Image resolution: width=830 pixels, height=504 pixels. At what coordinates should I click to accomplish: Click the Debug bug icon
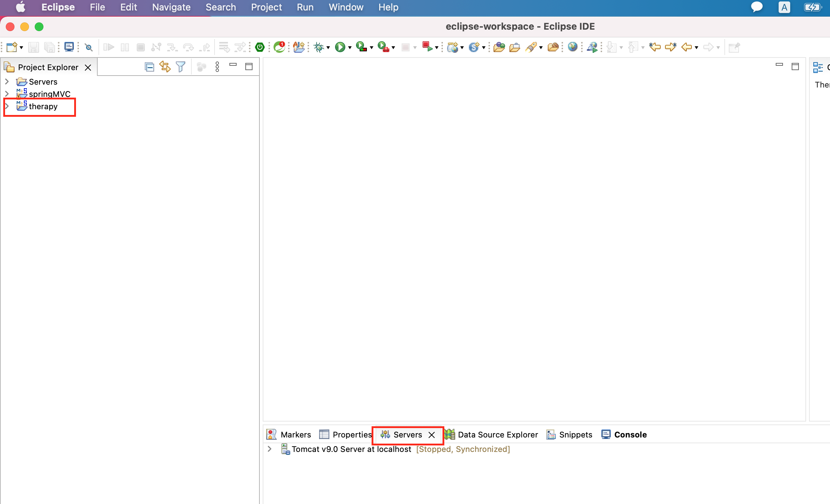tap(319, 47)
